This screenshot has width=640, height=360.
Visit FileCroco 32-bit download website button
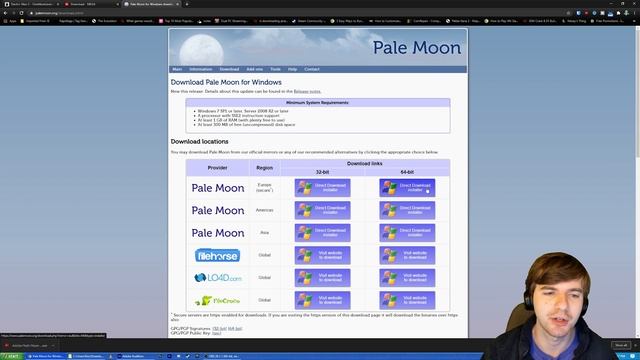[322, 300]
